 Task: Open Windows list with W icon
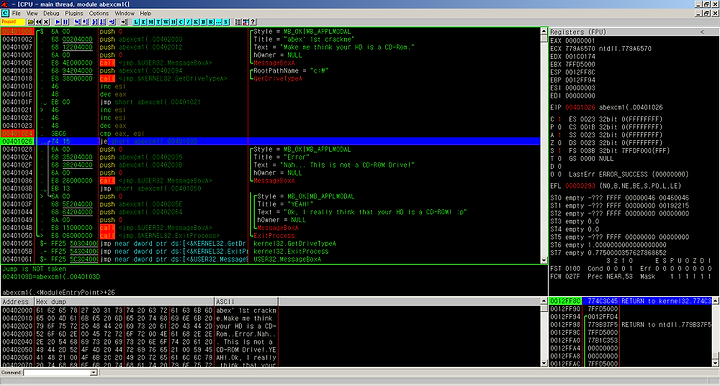pyautogui.click(x=166, y=22)
